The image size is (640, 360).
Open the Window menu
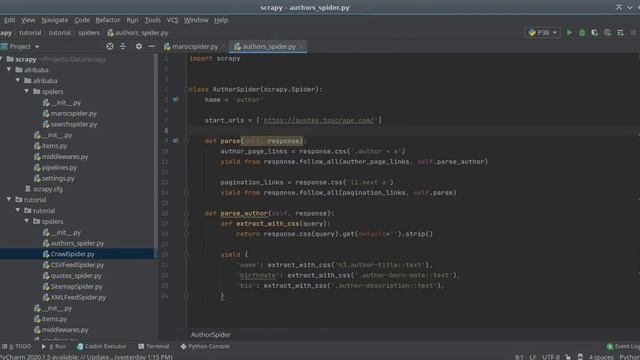tap(196, 20)
